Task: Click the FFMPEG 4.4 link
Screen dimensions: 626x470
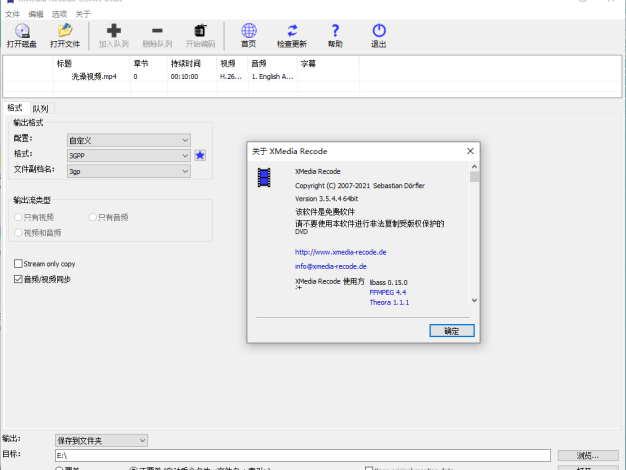Action: tap(388, 292)
